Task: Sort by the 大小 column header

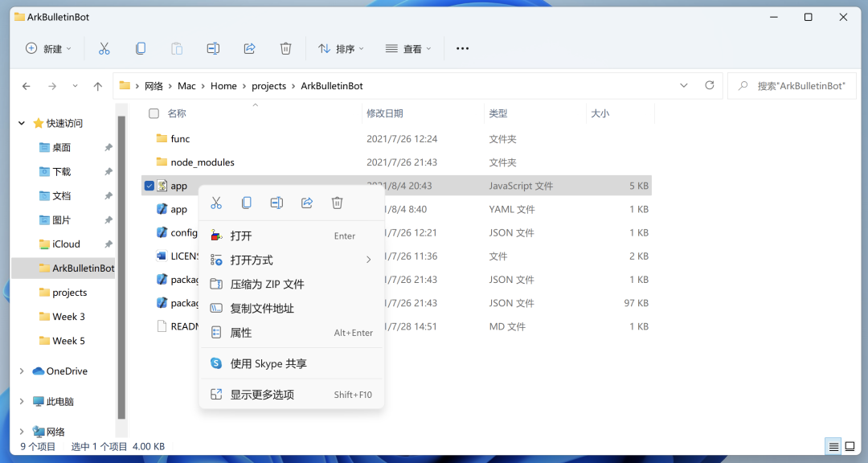Action: [x=600, y=113]
